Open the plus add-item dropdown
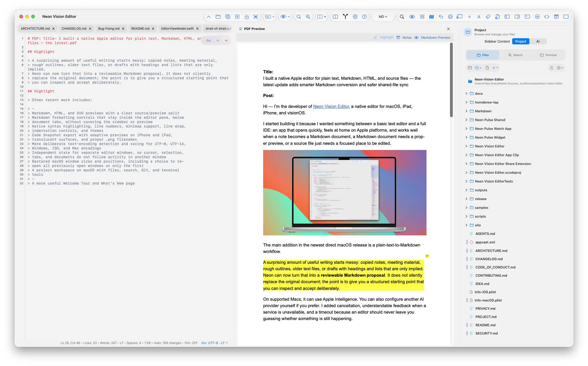Screen dimensions: 588x366 click(495, 68)
